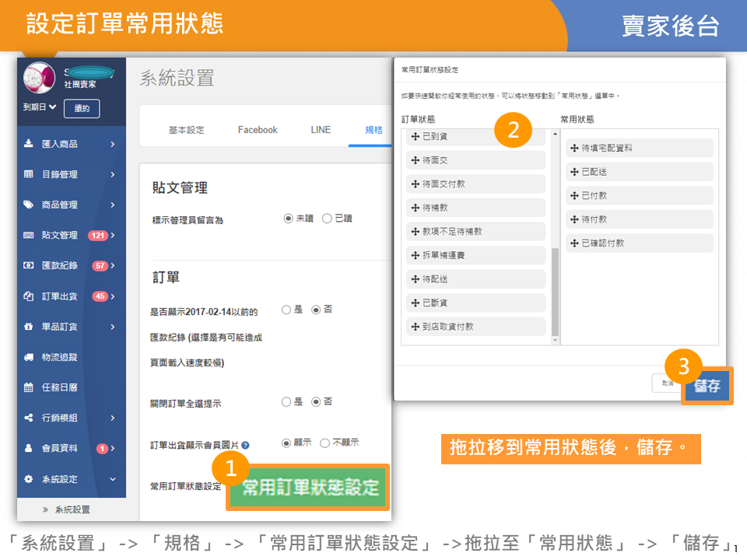Click the 續約 renew button
This screenshot has height=560, width=747.
(x=82, y=108)
